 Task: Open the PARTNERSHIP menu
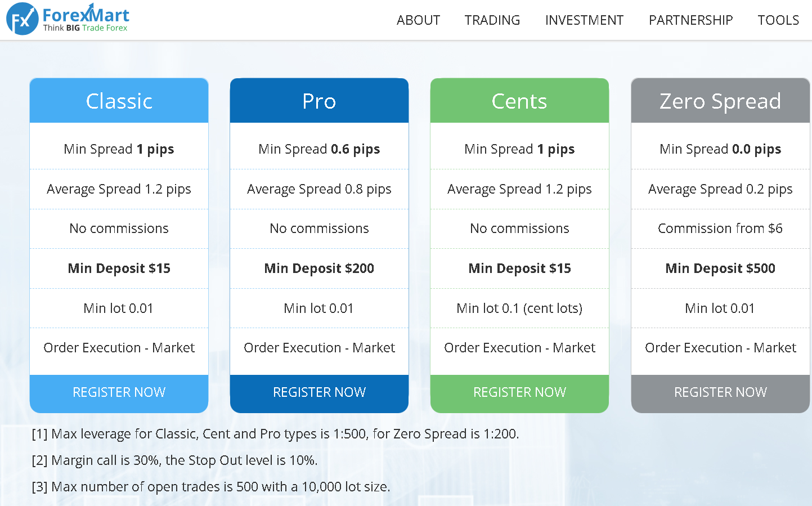(690, 20)
